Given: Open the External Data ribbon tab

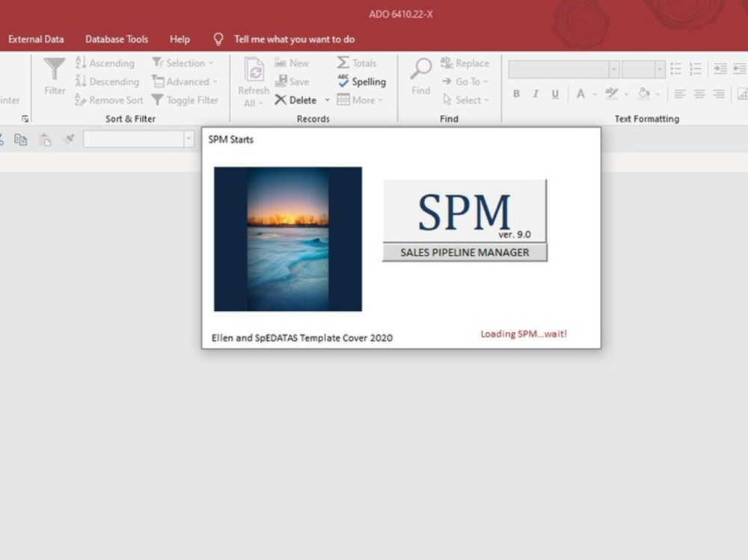Looking at the screenshot, I should pyautogui.click(x=36, y=39).
